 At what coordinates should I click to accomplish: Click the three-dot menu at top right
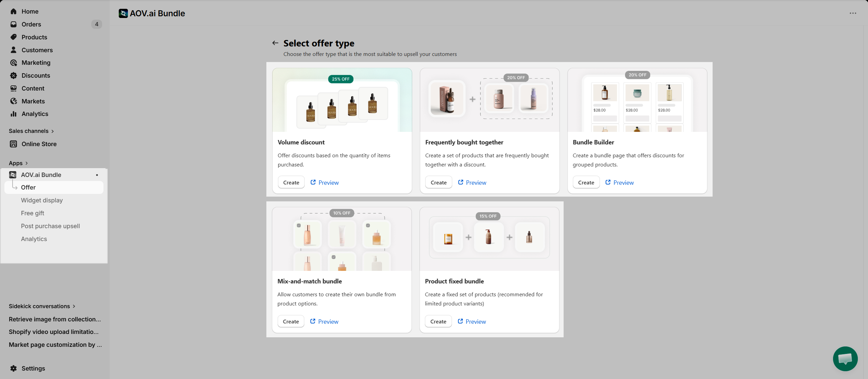[853, 13]
